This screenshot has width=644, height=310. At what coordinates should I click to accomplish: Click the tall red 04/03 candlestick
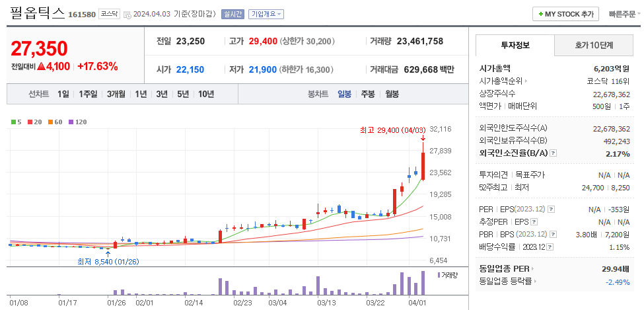[x=423, y=167]
